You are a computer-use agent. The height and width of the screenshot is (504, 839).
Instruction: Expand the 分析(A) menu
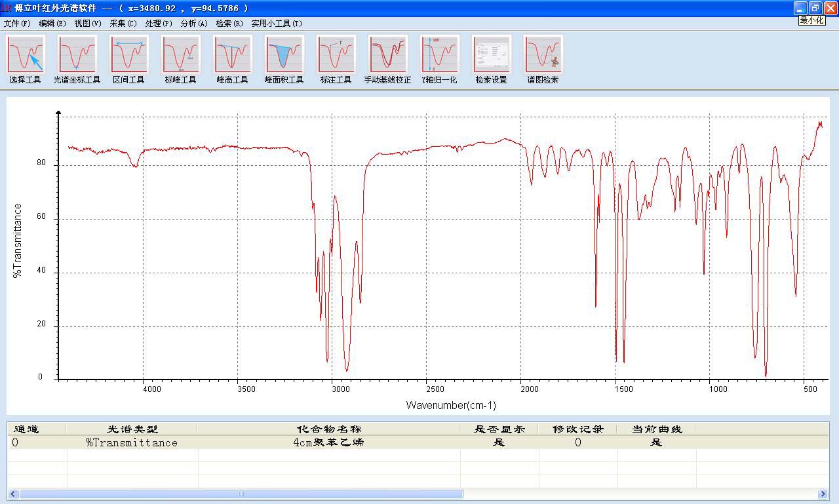coord(194,24)
